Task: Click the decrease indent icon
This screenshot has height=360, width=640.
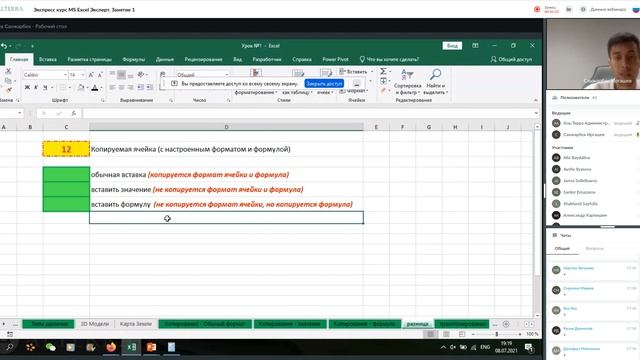Action: coord(140,87)
